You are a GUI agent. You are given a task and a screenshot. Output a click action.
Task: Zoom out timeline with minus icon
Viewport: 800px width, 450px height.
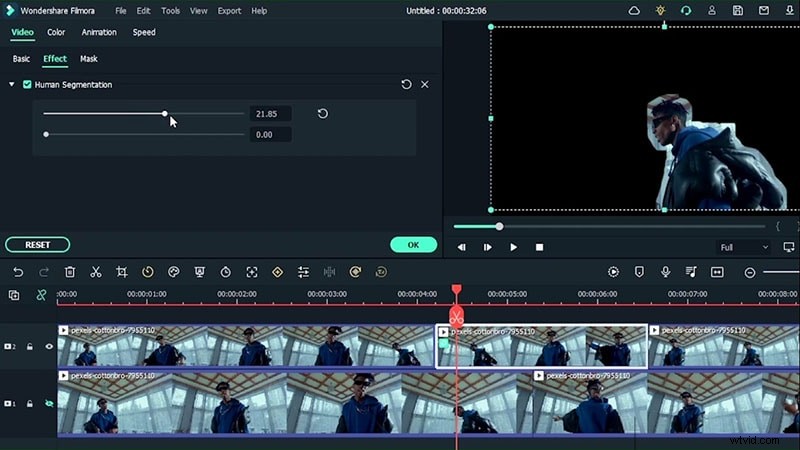(749, 273)
